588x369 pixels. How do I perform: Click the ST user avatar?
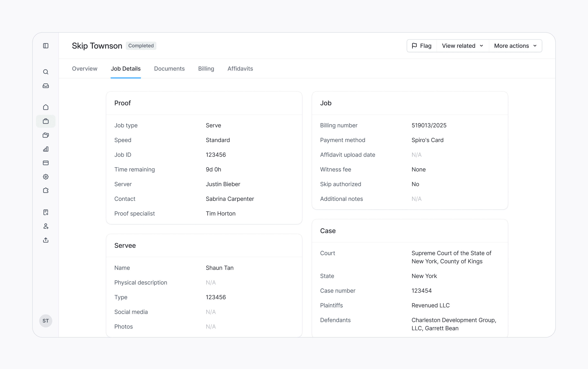coord(46,321)
